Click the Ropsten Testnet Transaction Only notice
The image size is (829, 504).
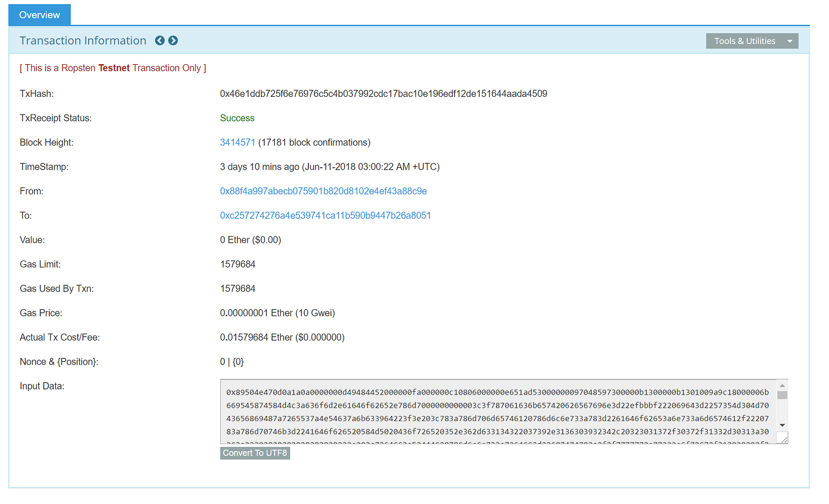[113, 68]
